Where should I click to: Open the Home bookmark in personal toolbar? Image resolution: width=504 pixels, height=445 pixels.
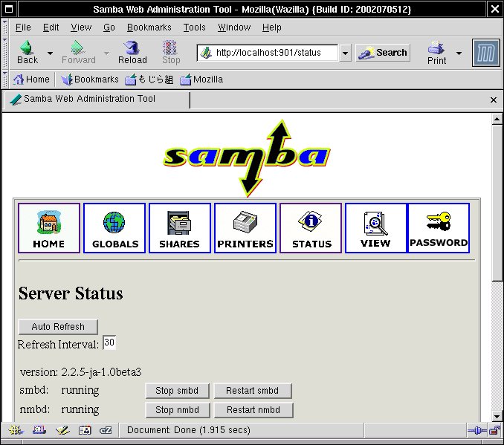pos(31,79)
